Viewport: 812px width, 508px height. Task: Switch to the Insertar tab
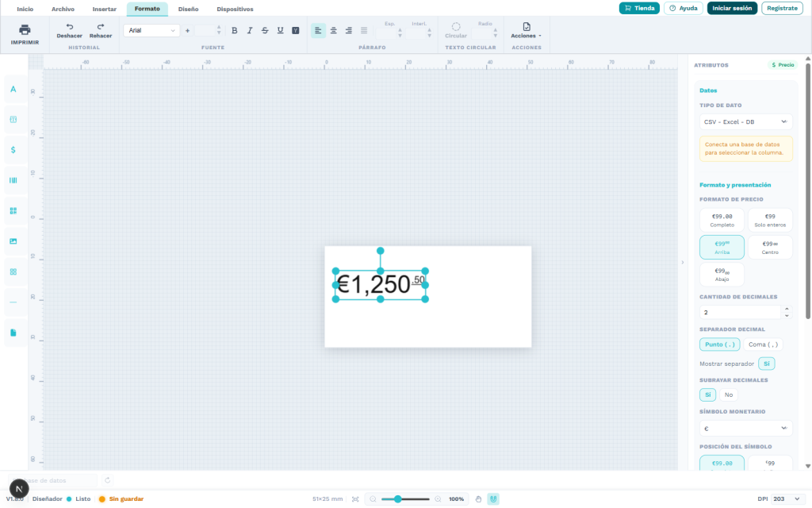tap(105, 9)
